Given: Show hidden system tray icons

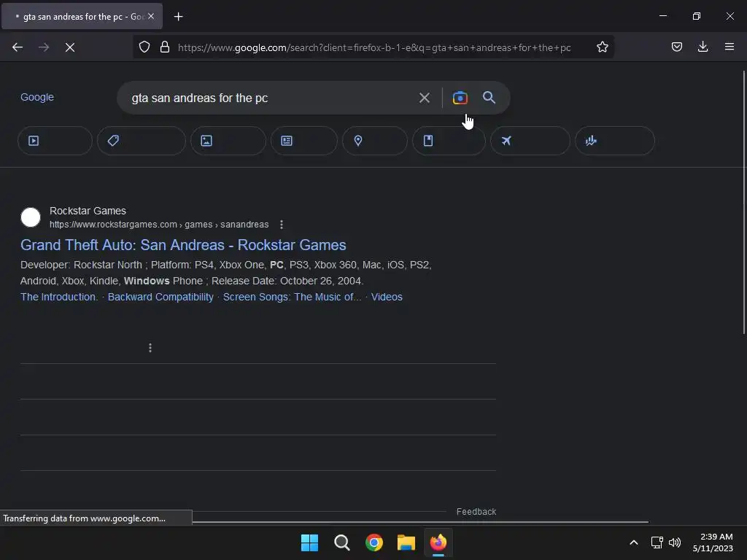Looking at the screenshot, I should point(634,542).
